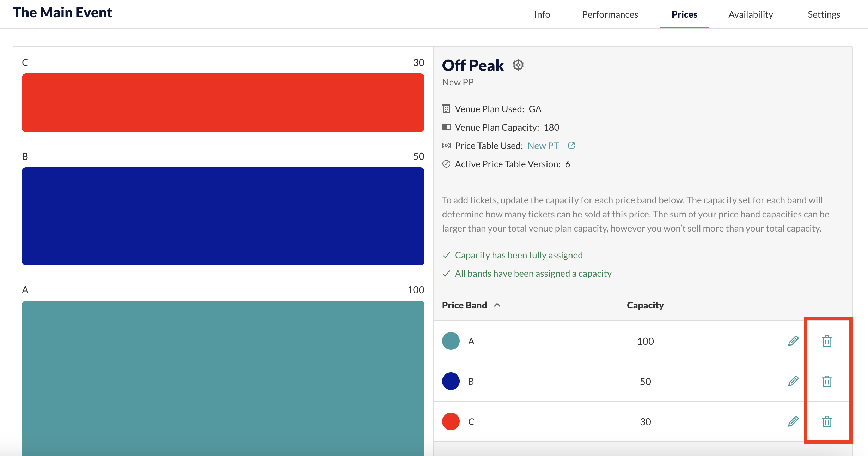This screenshot has width=868, height=456.
Task: Go to the Availability tab
Action: (751, 14)
